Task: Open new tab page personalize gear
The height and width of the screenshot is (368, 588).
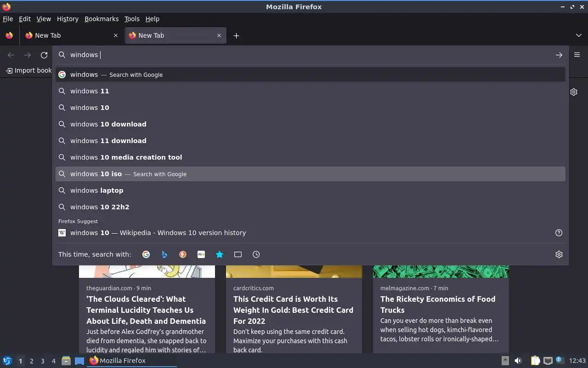Action: [x=574, y=92]
